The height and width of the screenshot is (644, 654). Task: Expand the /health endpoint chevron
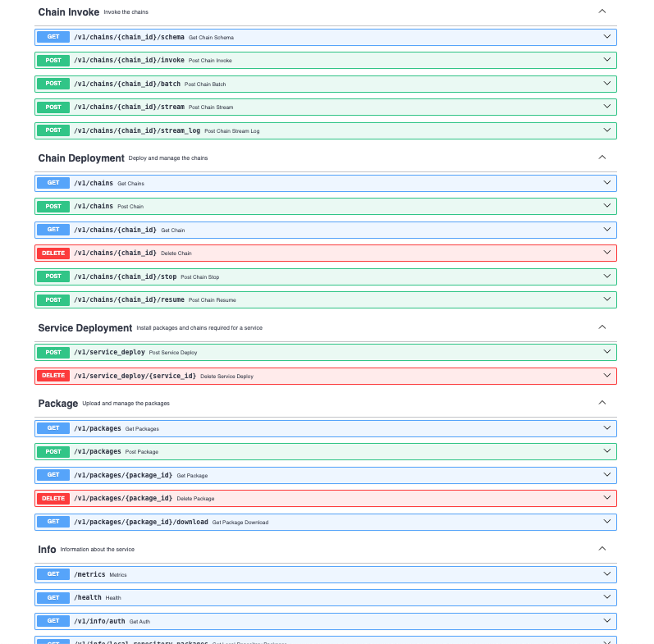coord(607,597)
